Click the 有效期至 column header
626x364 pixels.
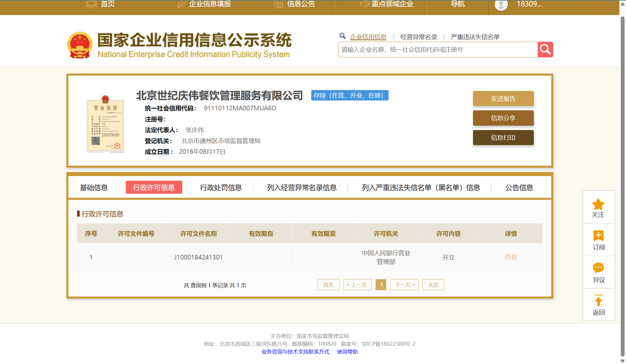(323, 233)
